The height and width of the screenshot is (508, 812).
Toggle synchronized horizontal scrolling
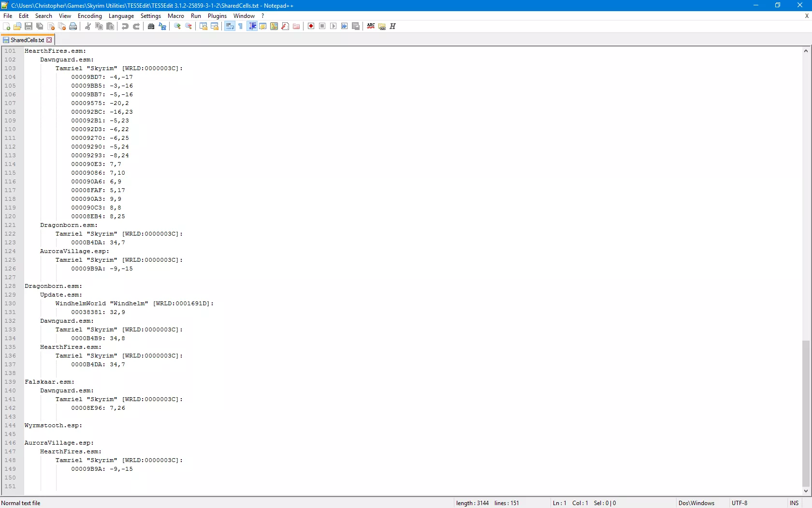pos(215,26)
